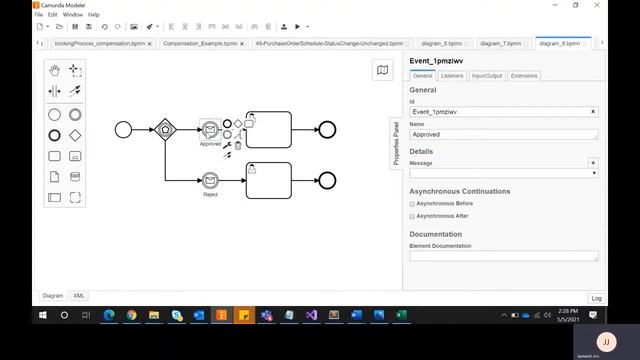
Task: Open the File menu
Action: (39, 15)
